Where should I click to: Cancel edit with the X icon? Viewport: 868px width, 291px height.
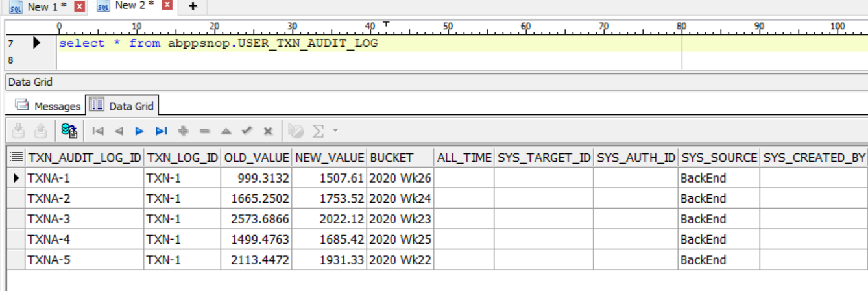[267, 131]
